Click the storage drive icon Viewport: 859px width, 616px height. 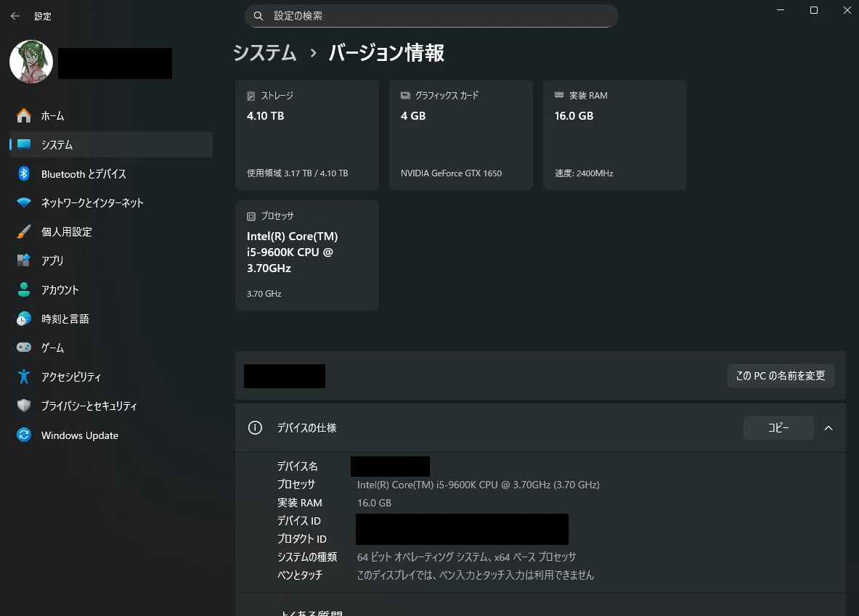tap(251, 96)
